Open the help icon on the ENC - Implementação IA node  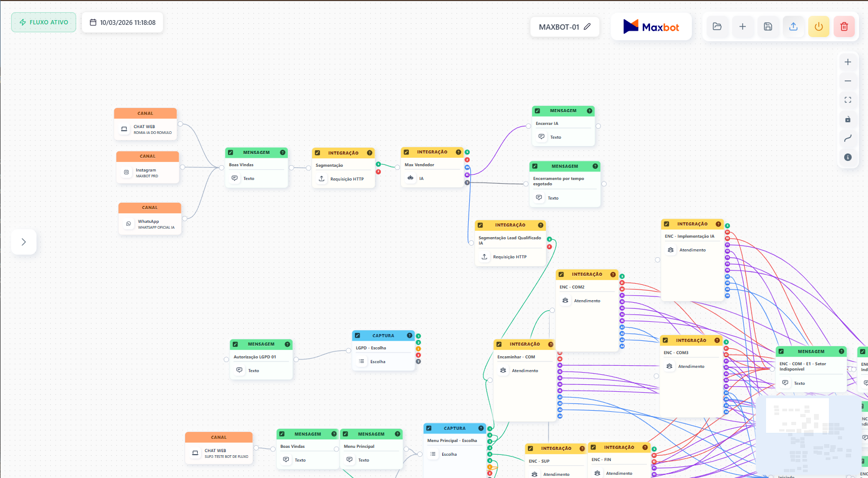[718, 224]
